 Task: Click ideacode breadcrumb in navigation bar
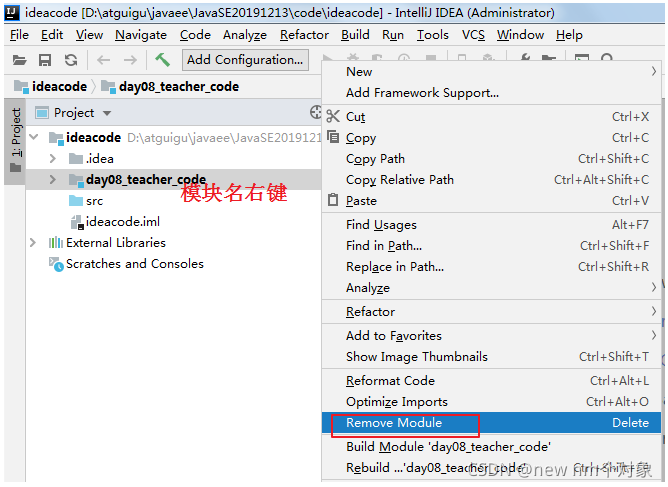pyautogui.click(x=51, y=86)
